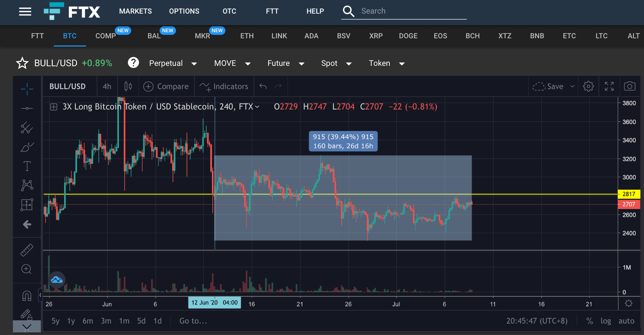
Task: Enter fullscreen chart mode
Action: [x=609, y=86]
